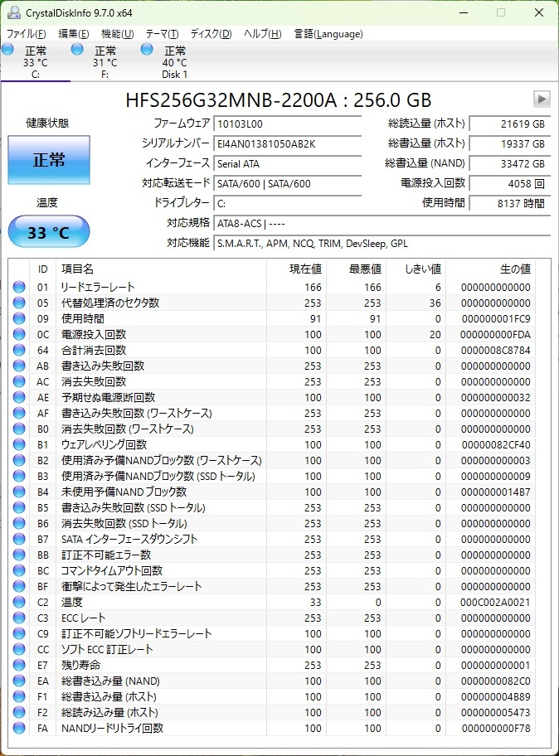Select the Disk 1 tab at 40 °C
The image size is (559, 756).
175,61
